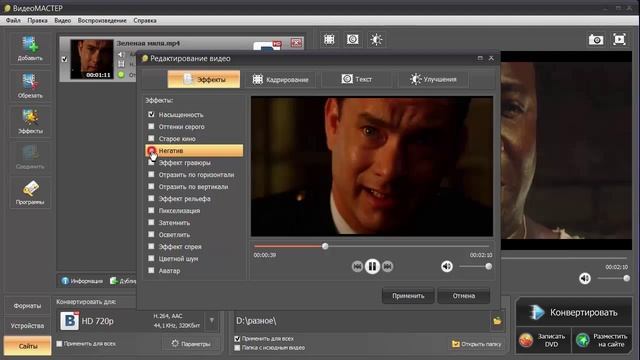Screen dimensions: 640x360
Task: Click the Зеленая миля video thumbnail
Action: click(91, 59)
